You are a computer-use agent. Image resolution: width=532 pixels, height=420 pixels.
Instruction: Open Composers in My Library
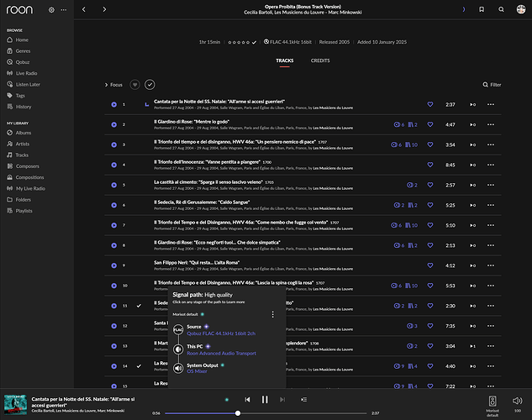click(23, 166)
